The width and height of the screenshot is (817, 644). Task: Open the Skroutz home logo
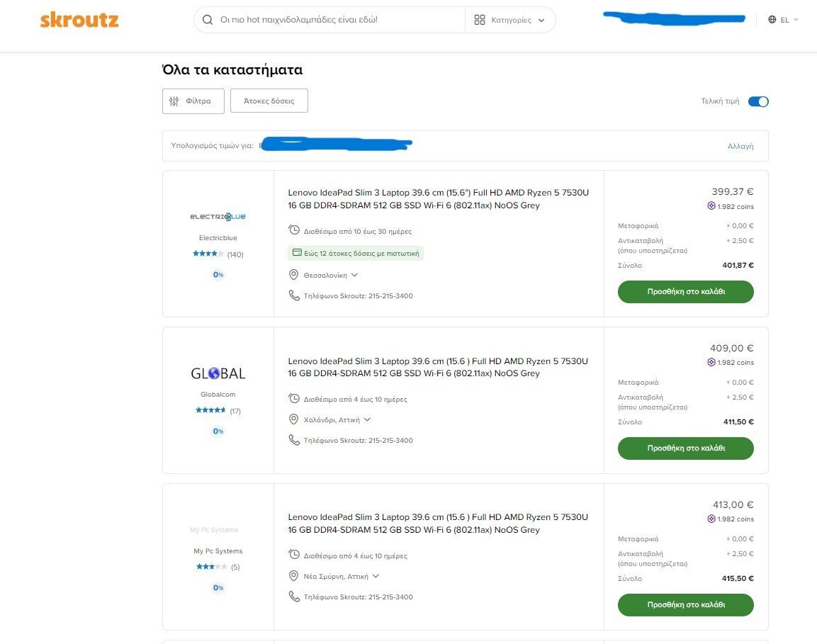79,21
